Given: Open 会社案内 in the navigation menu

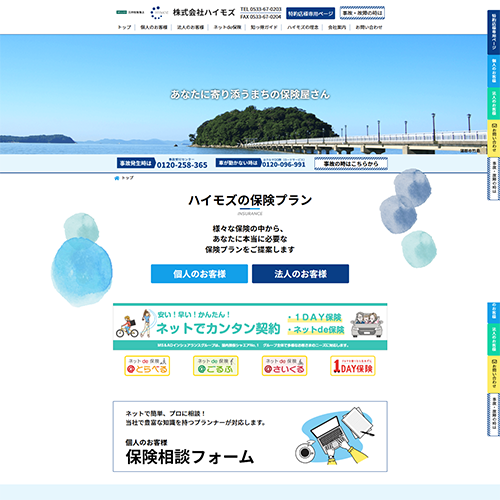Looking at the screenshot, I should tap(337, 27).
